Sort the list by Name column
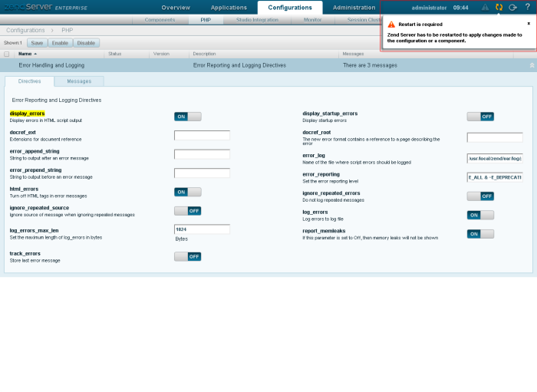The image size is (537, 392). [27, 54]
